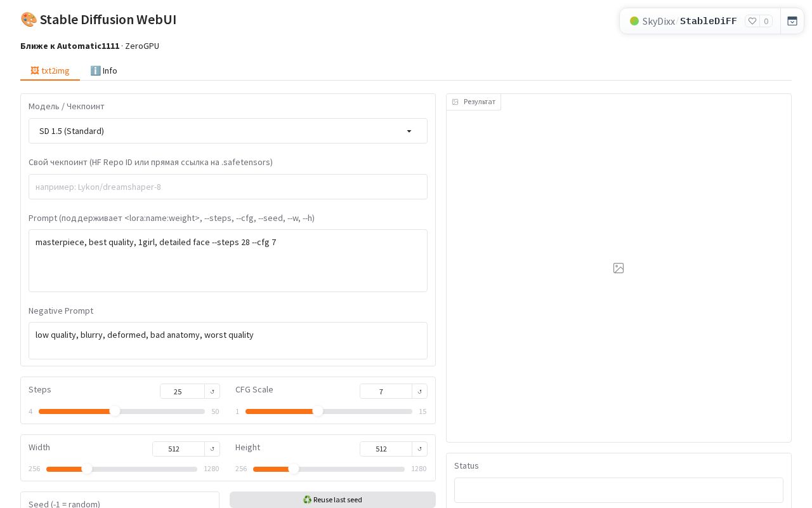This screenshot has height=508, width=812.
Task: Focus the Width number box showing 512
Action: (178, 449)
